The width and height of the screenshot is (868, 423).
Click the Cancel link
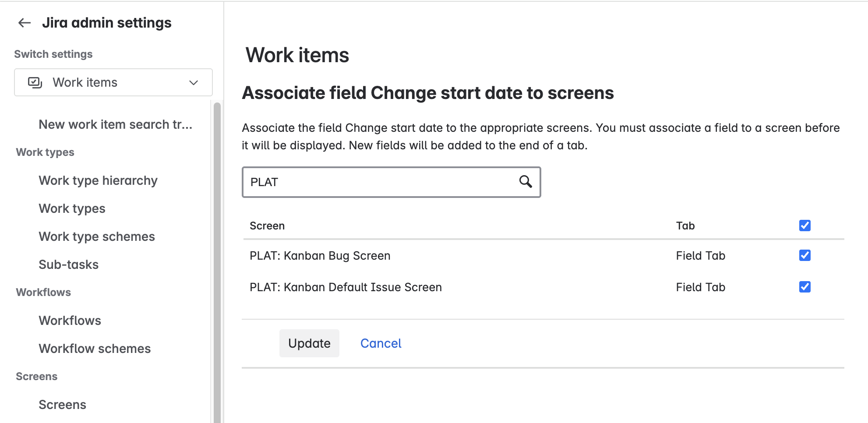(x=381, y=343)
